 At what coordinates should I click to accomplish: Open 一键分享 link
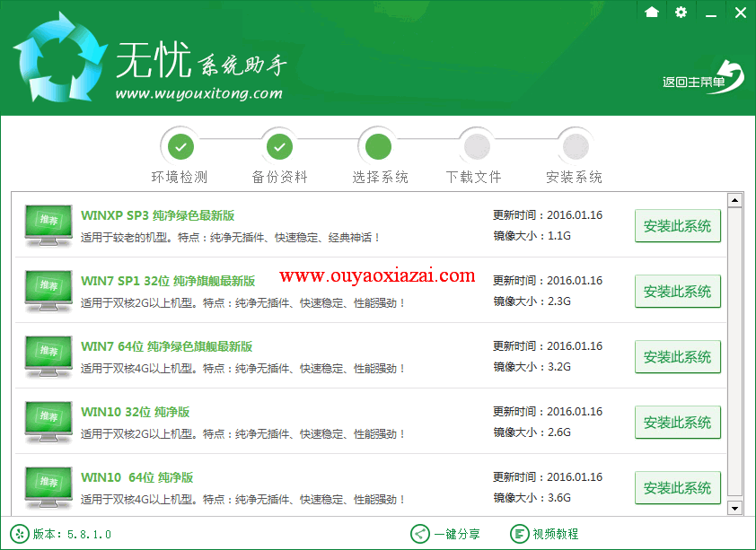click(x=457, y=534)
